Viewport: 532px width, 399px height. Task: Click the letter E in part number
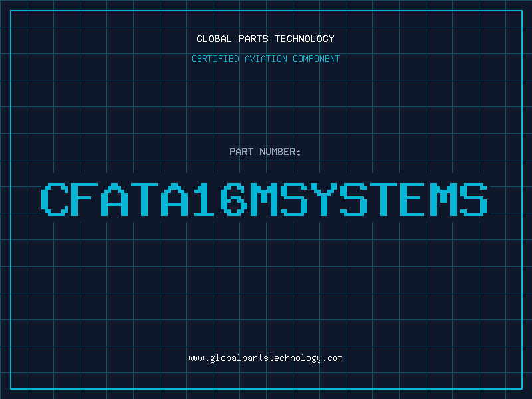[413, 199]
